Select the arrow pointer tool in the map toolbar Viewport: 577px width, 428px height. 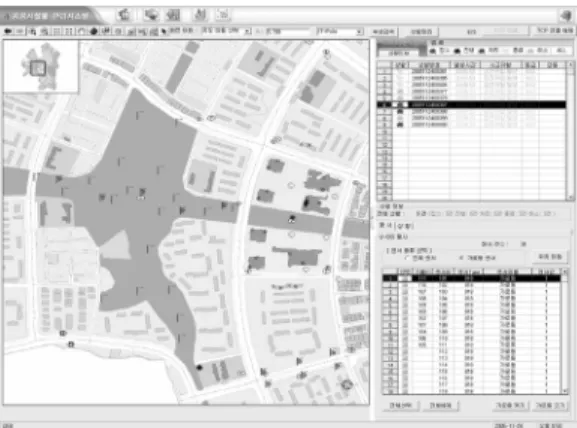[x=164, y=32]
